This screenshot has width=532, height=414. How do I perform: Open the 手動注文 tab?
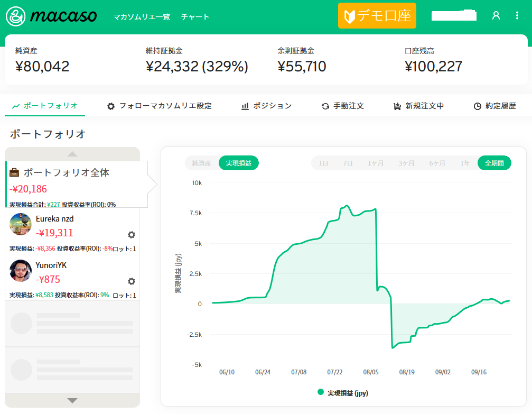[x=343, y=106]
